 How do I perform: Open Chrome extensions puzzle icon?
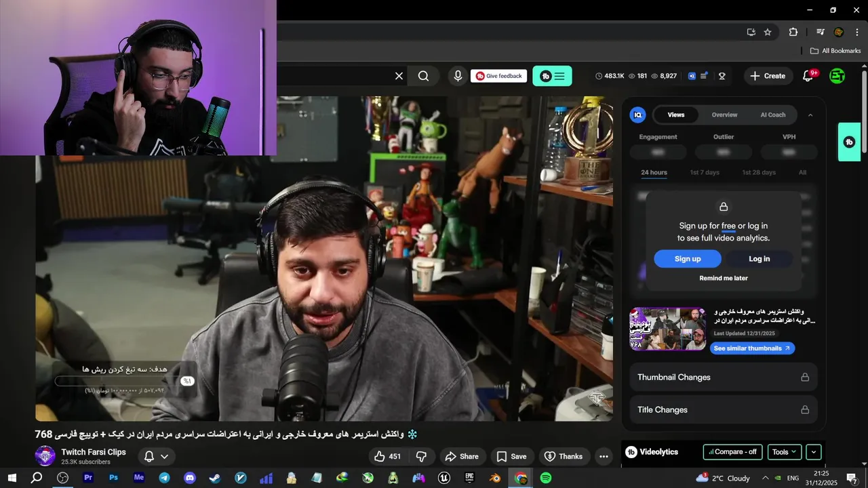[793, 32]
